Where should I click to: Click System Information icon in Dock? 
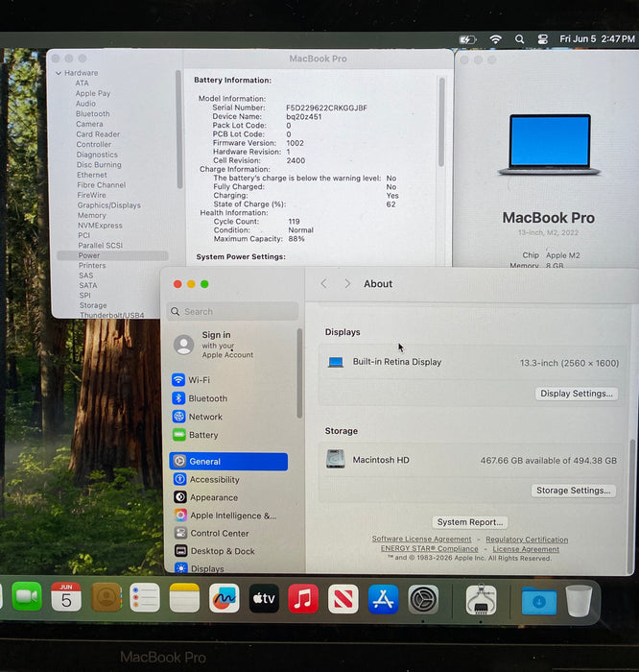[481, 600]
